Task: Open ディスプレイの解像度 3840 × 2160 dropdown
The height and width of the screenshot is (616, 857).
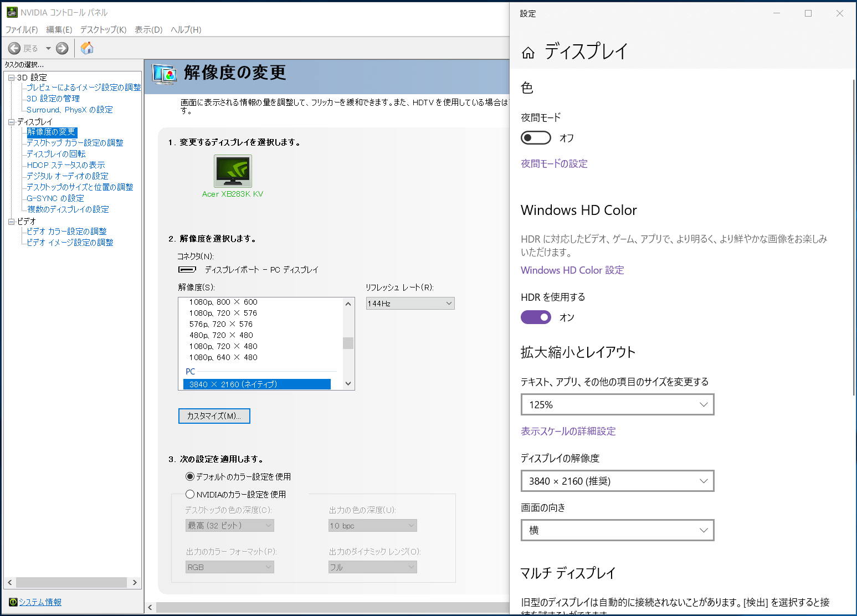Action: click(618, 481)
